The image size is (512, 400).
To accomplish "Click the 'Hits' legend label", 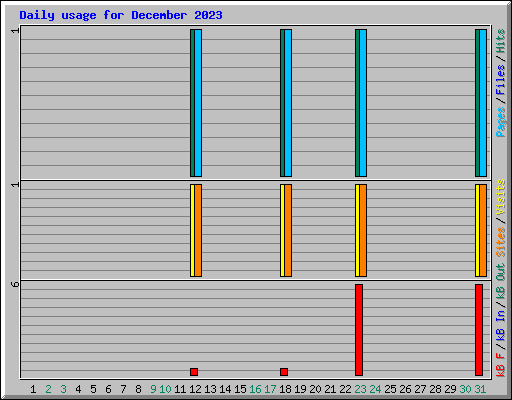I will [x=500, y=41].
